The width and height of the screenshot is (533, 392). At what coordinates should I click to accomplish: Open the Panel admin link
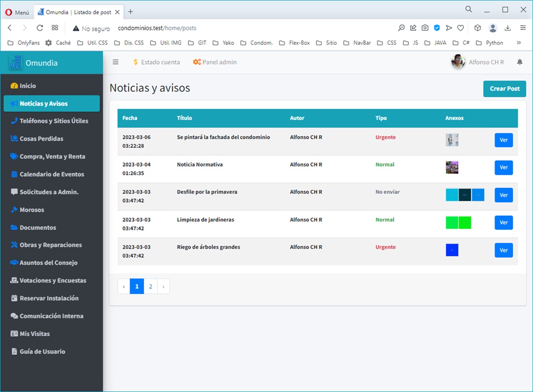tap(215, 62)
